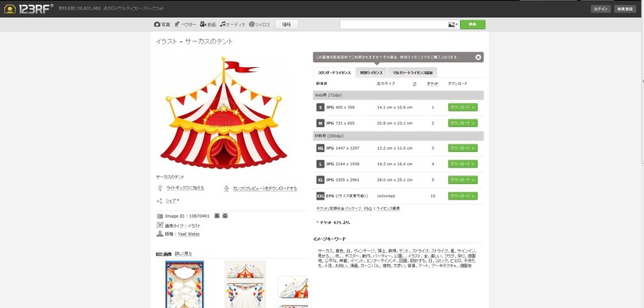
Task: Switch to the special license tab
Action: click(371, 73)
